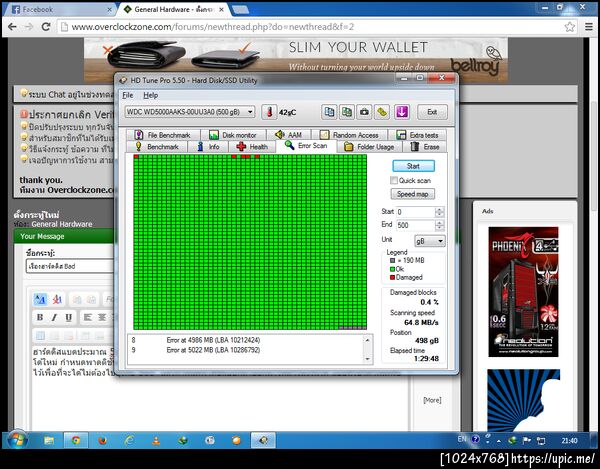Switch to the Disk monitor tab
Image resolution: width=600 pixels, height=469 pixels.
point(233,135)
